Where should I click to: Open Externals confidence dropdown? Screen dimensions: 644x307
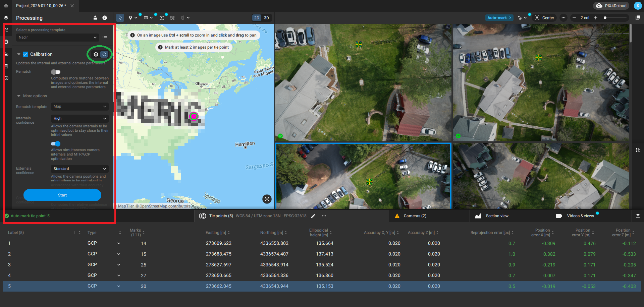tap(80, 169)
